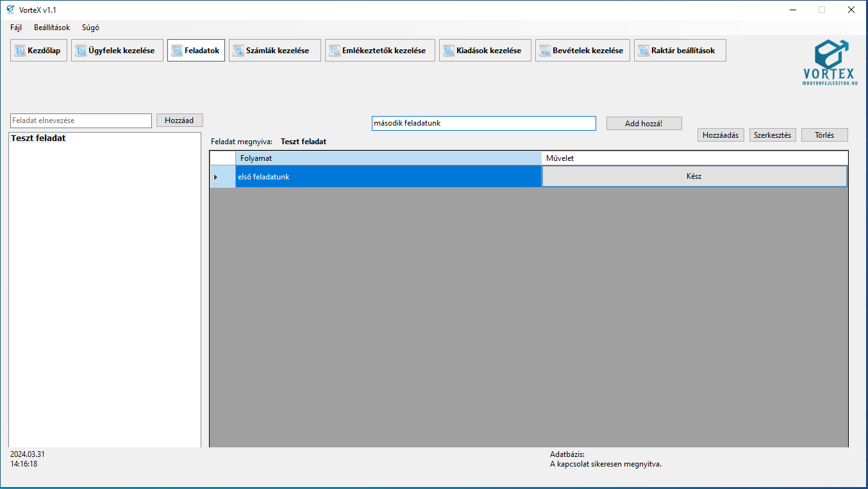
Task: Click the Add hozzá! button
Action: pyautogui.click(x=644, y=124)
